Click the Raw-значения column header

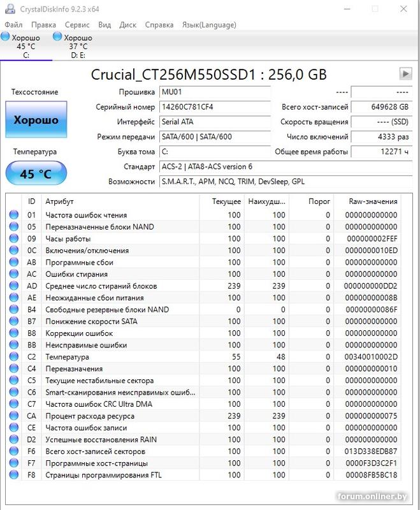click(367, 201)
